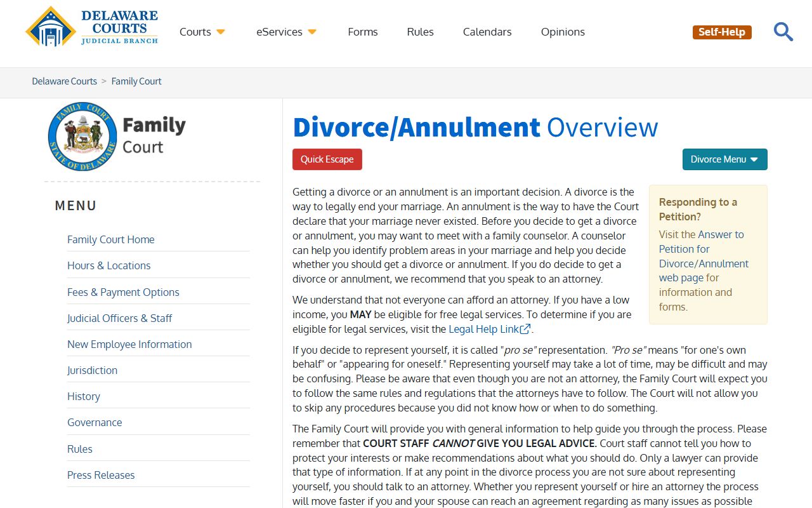812x508 pixels.
Task: Open History in the sidebar menu
Action: pyautogui.click(x=84, y=396)
